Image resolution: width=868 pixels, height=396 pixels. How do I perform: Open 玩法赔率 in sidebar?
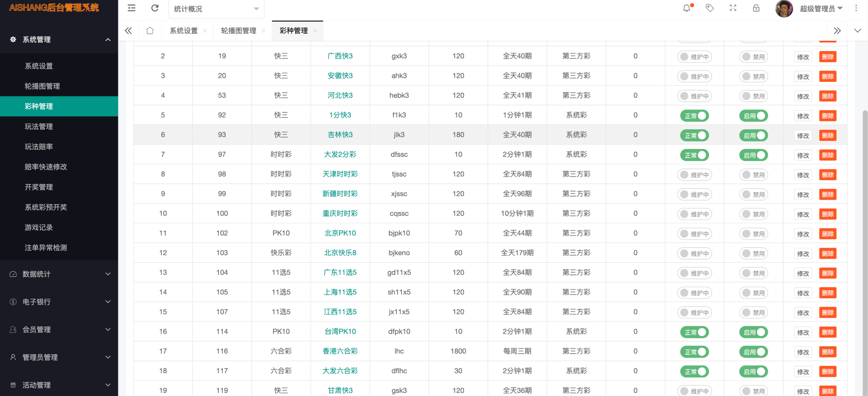[39, 147]
